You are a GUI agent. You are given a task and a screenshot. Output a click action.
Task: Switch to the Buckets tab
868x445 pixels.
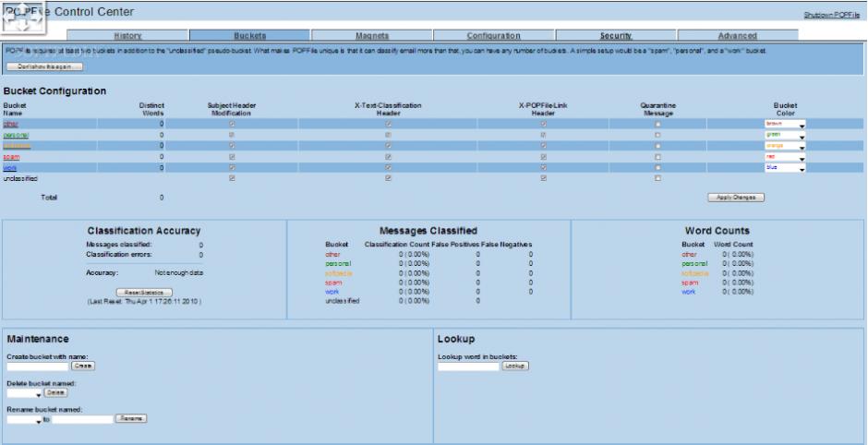249,35
